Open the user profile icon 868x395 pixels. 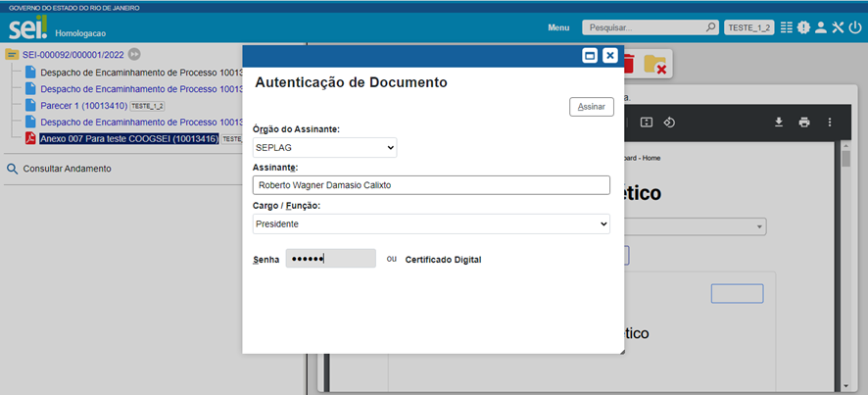coord(820,27)
